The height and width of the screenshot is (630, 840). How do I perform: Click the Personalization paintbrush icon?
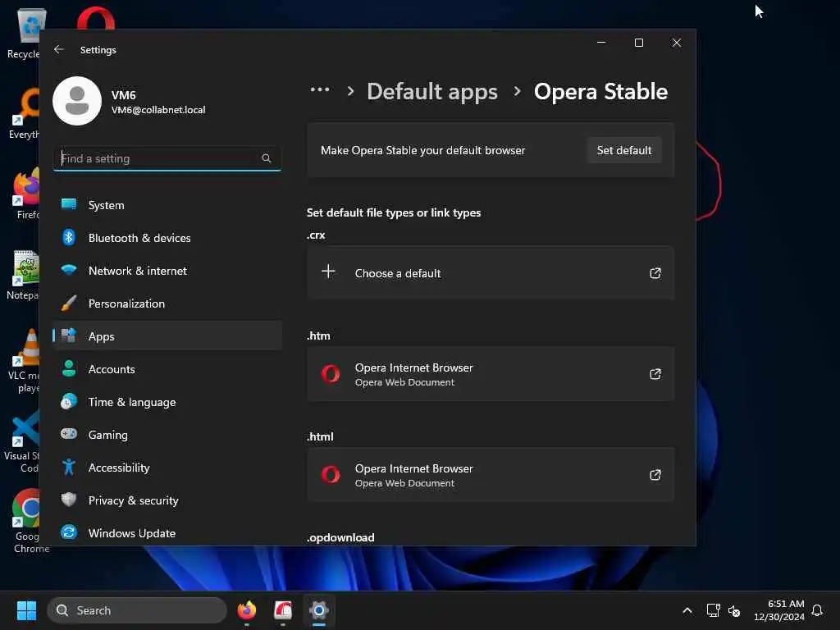point(69,303)
